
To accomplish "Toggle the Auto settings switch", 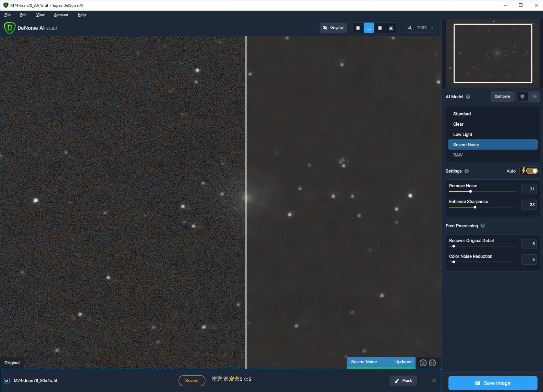I will (x=532, y=171).
